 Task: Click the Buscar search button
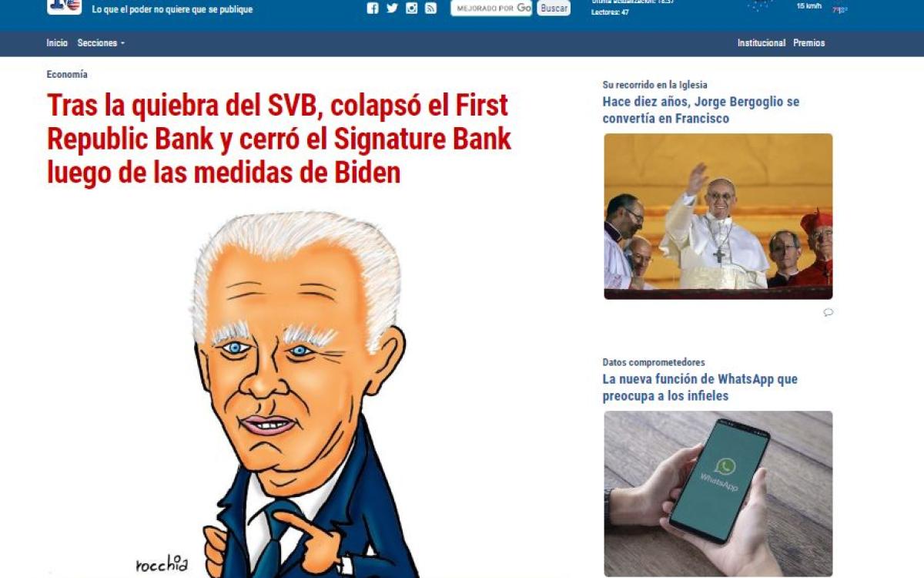pyautogui.click(x=554, y=8)
